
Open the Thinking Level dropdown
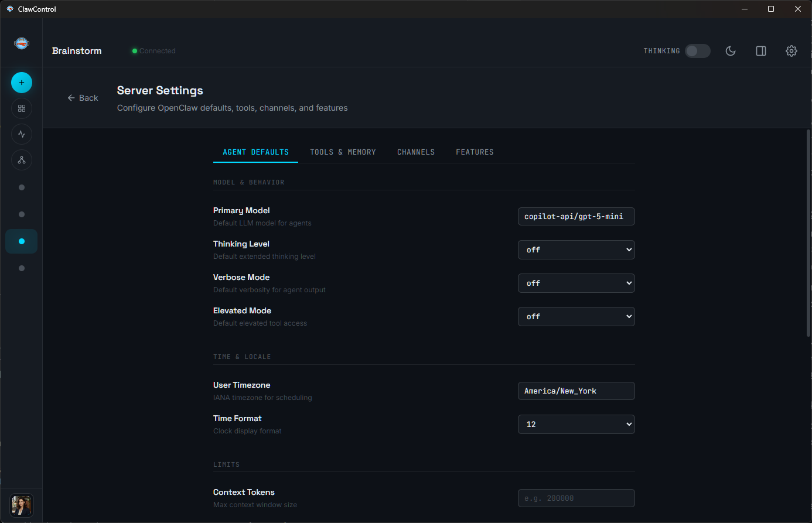click(576, 249)
